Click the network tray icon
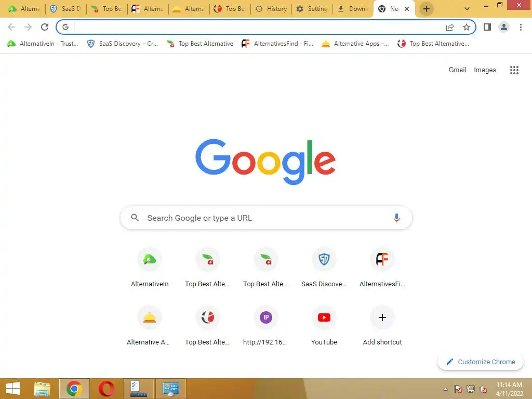532x399 pixels. 471,389
